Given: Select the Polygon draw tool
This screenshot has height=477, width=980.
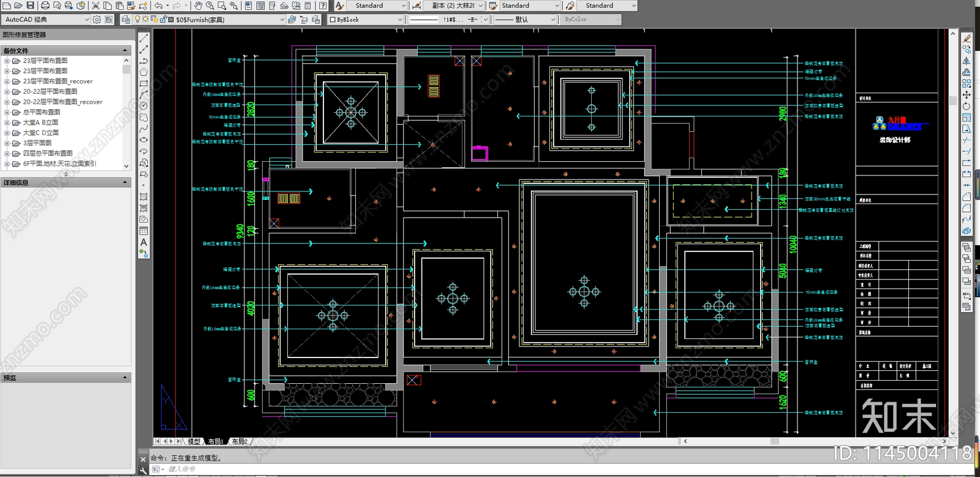Looking at the screenshot, I should (143, 72).
